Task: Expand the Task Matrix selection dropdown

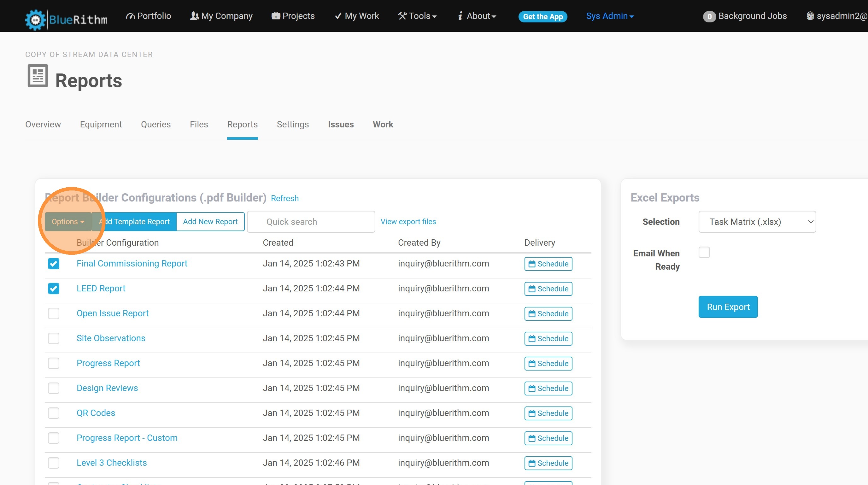Action: (757, 222)
